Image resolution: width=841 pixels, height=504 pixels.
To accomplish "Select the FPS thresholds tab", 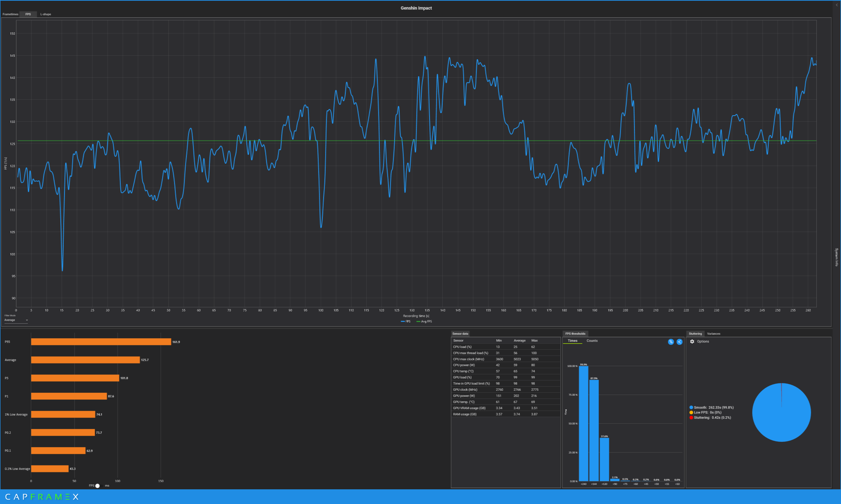I will click(575, 333).
